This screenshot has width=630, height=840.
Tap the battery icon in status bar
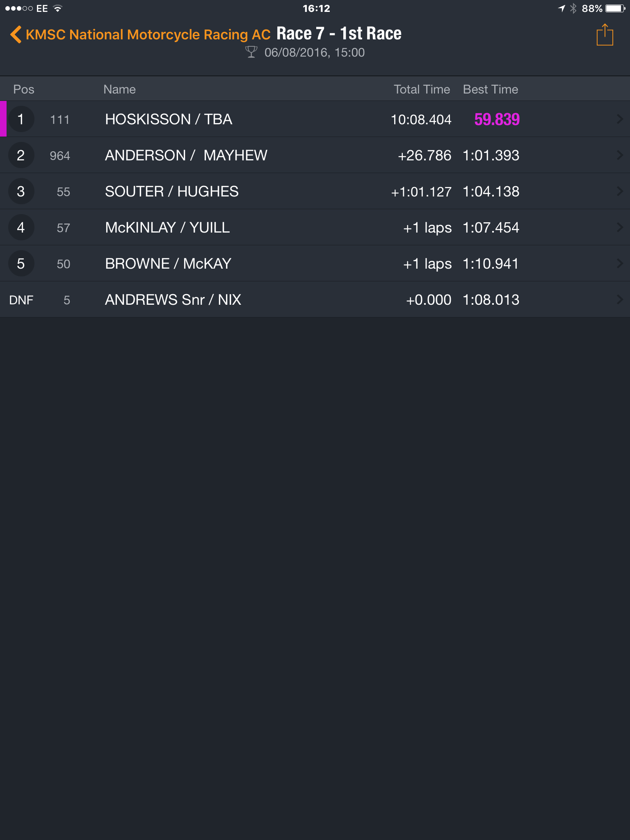coord(615,9)
